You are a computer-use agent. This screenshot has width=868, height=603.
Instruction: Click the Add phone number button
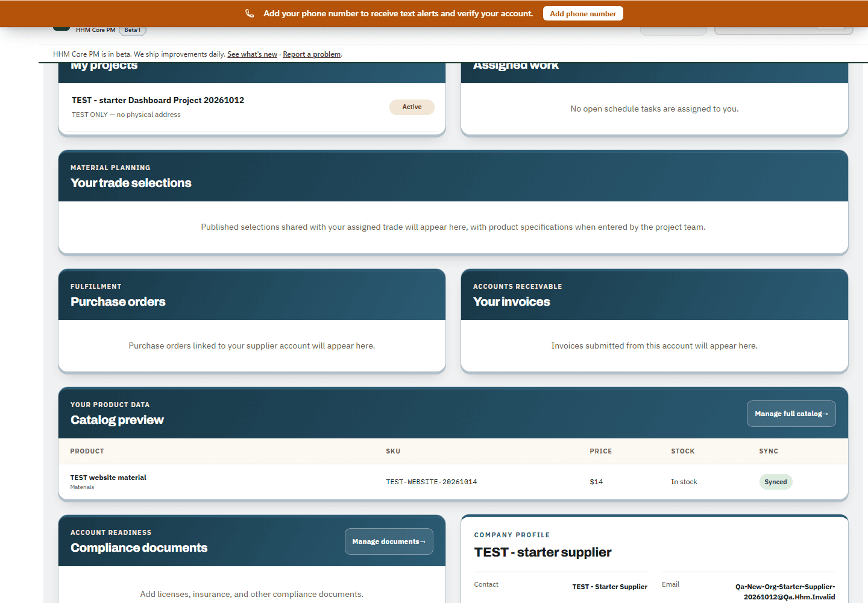click(x=583, y=13)
